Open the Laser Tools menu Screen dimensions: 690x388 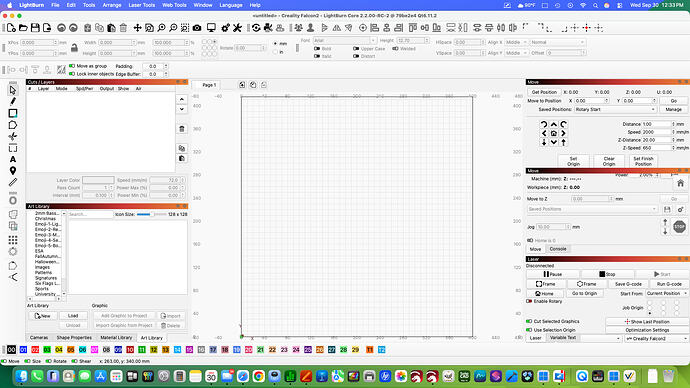[x=141, y=5]
